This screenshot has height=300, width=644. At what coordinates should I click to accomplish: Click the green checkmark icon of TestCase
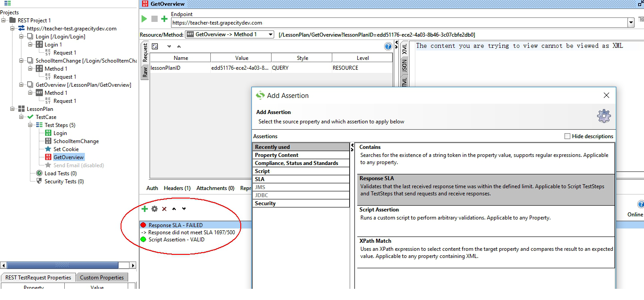[30, 117]
